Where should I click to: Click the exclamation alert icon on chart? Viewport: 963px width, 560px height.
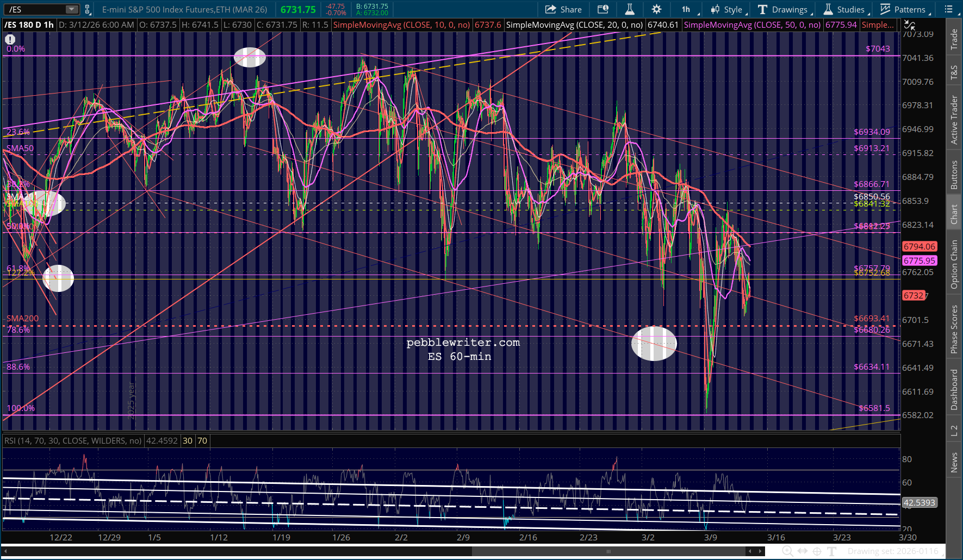pos(10,39)
